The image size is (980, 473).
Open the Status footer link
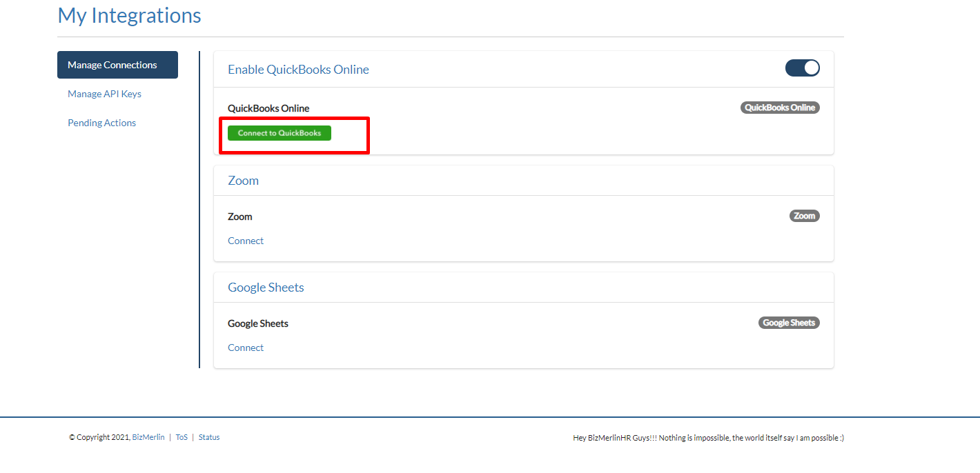pyautogui.click(x=209, y=437)
